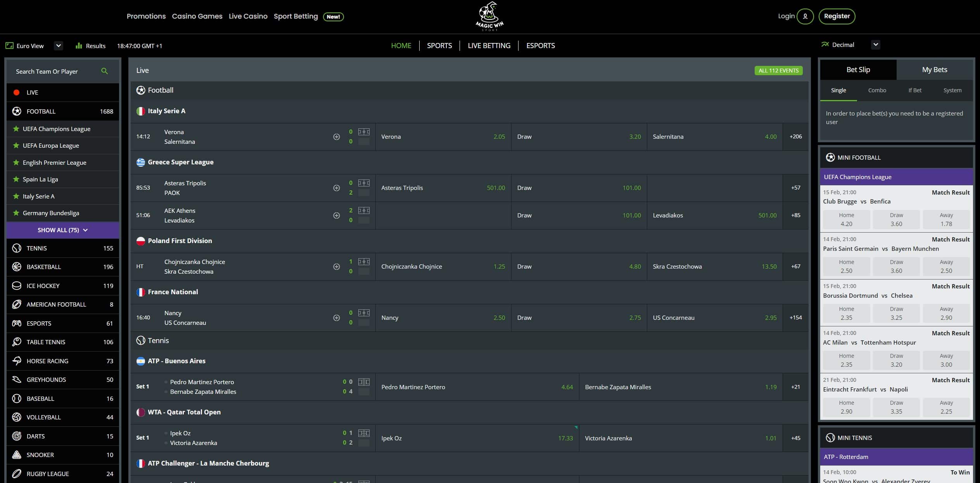Open the pitch view icon for Verona match
Image resolution: width=980 pixels, height=483 pixels.
(x=364, y=132)
